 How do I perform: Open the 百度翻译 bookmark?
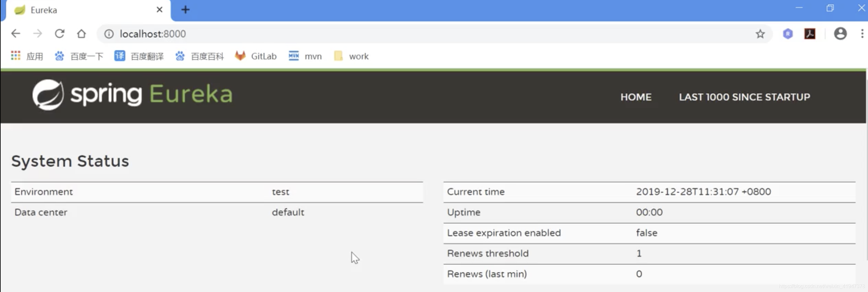click(139, 56)
